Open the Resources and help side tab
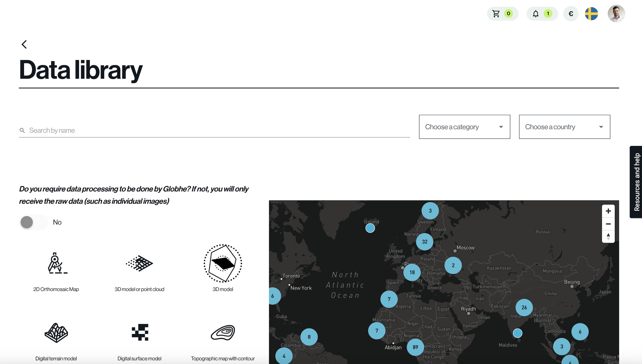 (x=636, y=182)
